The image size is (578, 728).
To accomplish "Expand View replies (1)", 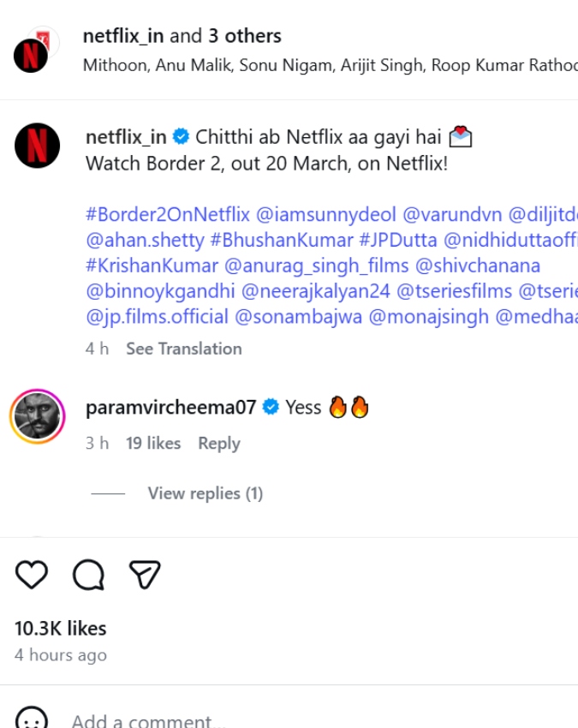I will click(x=205, y=493).
